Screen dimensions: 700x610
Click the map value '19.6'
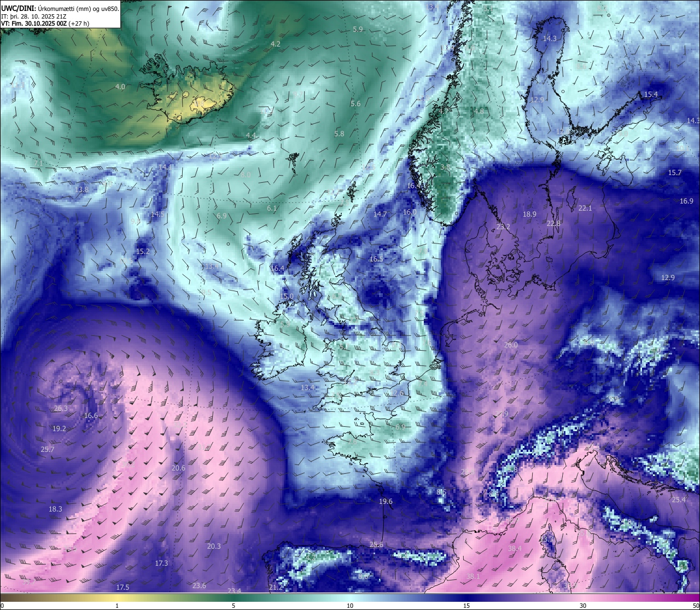pyautogui.click(x=386, y=501)
